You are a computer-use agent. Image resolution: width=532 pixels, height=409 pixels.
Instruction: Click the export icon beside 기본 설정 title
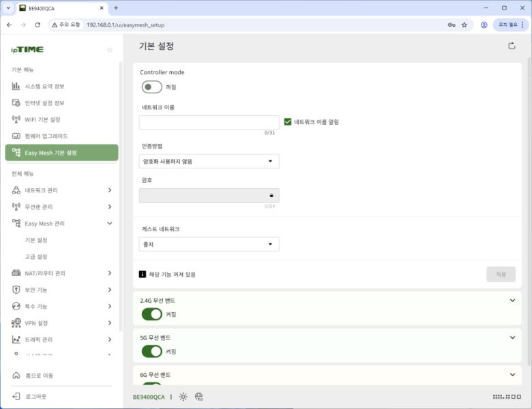tap(512, 46)
